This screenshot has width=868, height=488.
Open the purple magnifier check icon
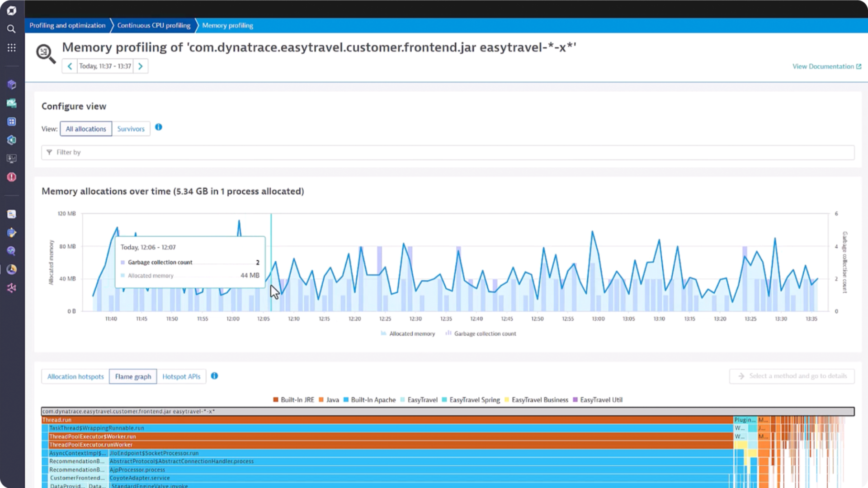point(12,251)
